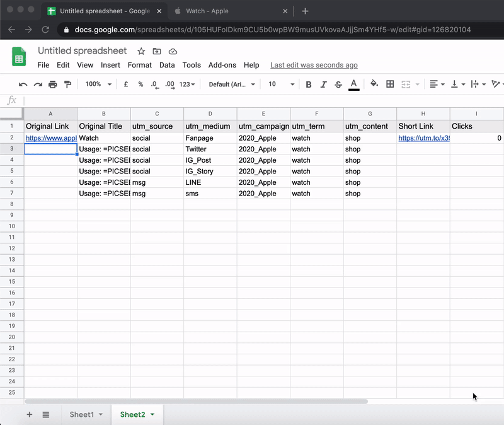Click the formula bar input
504x425 pixels.
point(263,100)
